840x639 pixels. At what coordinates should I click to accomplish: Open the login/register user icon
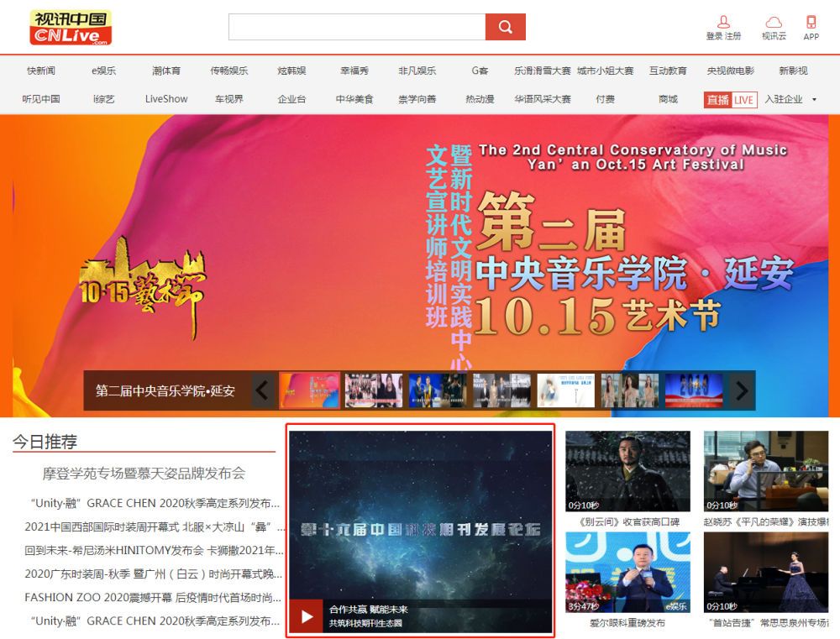tap(723, 23)
